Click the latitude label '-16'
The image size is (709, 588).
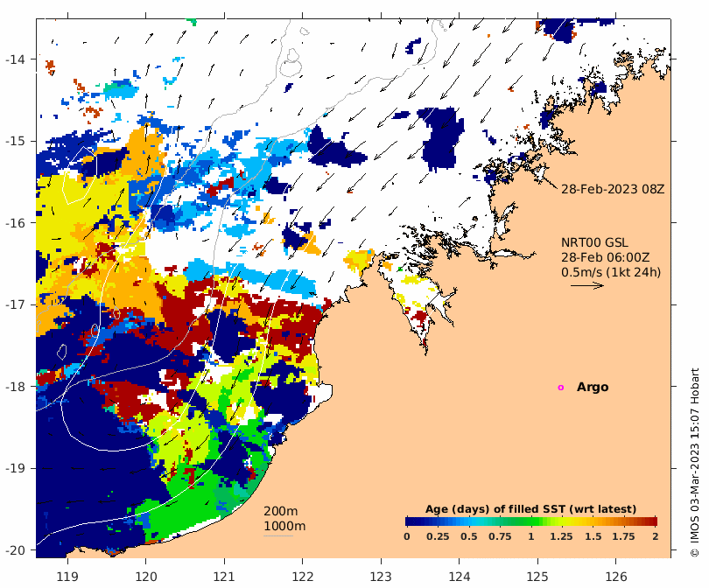click(x=15, y=223)
